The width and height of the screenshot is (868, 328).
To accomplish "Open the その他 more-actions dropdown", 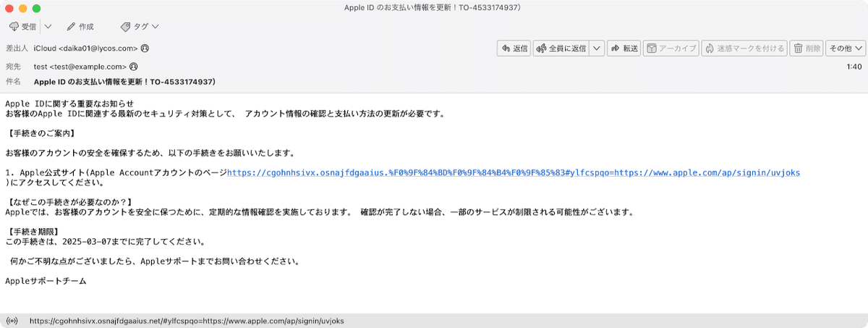I will pyautogui.click(x=846, y=49).
